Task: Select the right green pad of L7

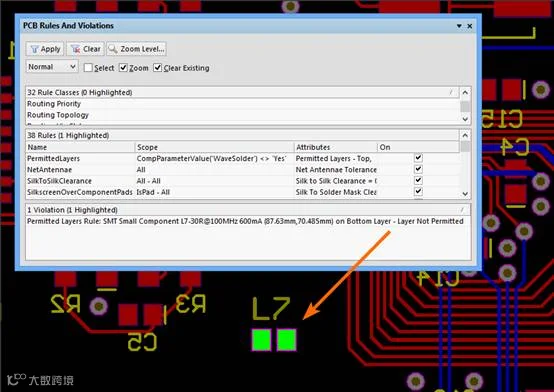Action: (x=287, y=340)
